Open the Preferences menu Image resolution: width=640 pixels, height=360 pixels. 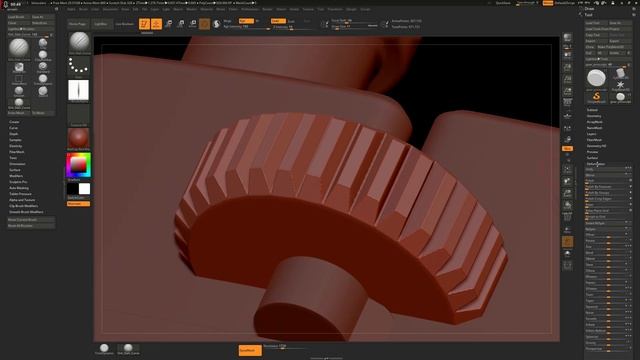click(x=250, y=9)
